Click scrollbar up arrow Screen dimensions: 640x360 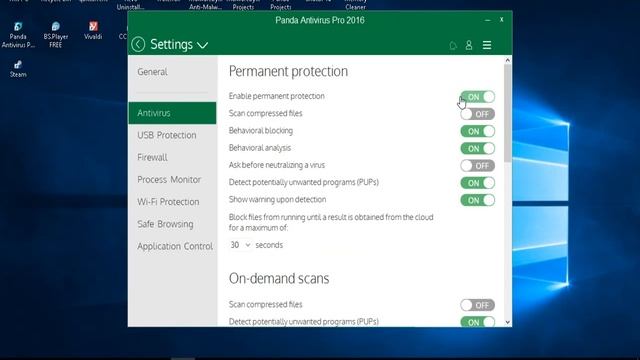click(507, 60)
